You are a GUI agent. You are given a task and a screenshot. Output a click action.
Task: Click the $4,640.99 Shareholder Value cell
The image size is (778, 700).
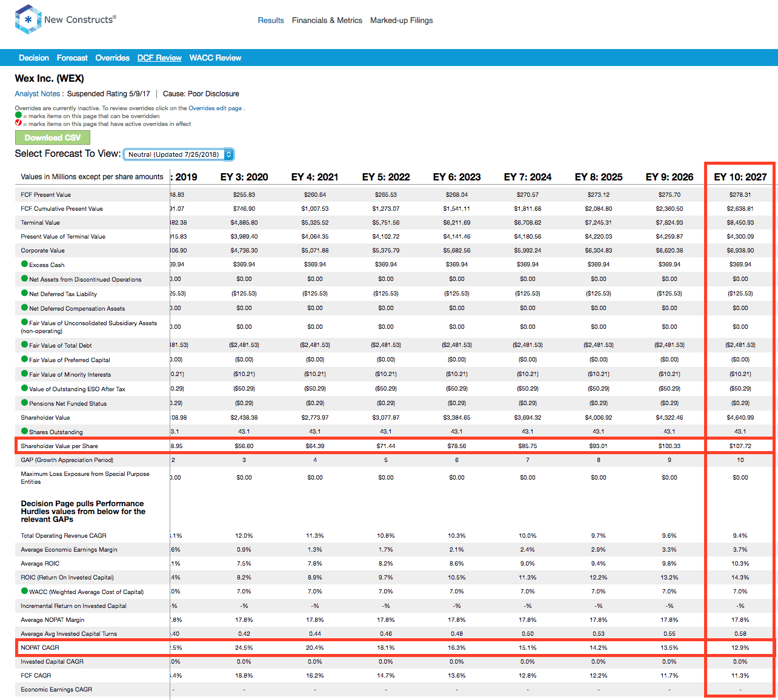pos(740,417)
